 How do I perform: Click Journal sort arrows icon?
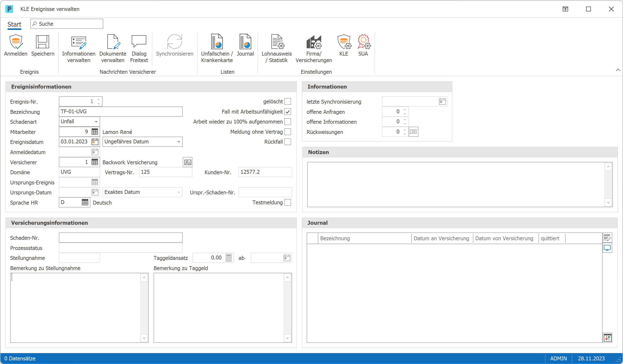click(607, 337)
